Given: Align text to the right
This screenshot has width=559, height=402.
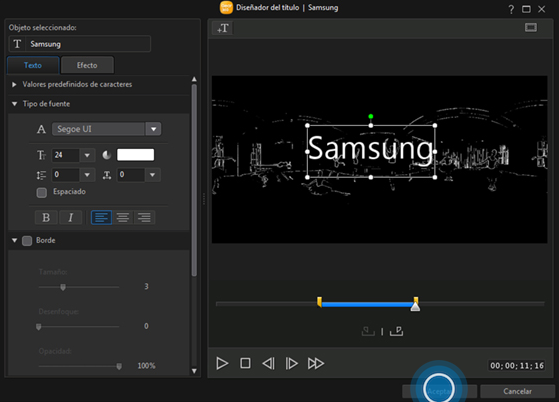Looking at the screenshot, I should point(144,217).
